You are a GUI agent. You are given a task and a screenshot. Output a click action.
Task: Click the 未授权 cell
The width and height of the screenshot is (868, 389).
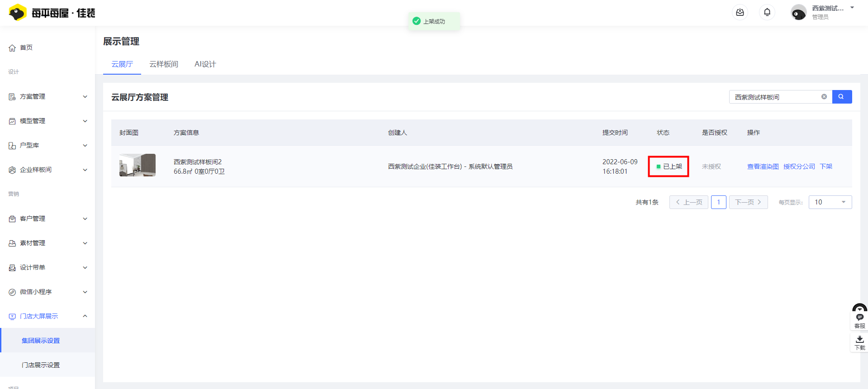point(711,166)
